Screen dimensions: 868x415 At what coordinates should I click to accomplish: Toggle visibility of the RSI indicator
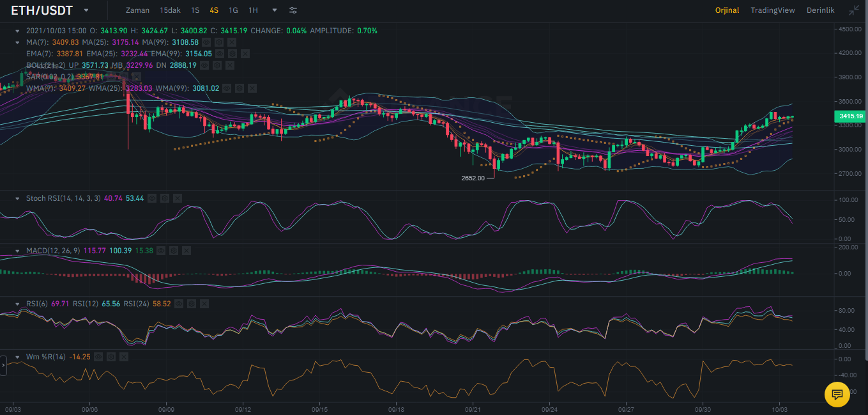pos(178,304)
